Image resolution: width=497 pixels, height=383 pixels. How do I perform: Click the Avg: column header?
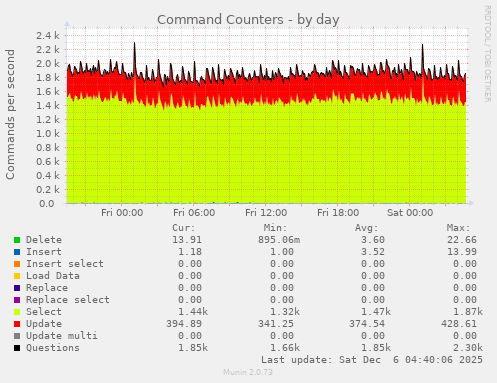click(x=367, y=228)
